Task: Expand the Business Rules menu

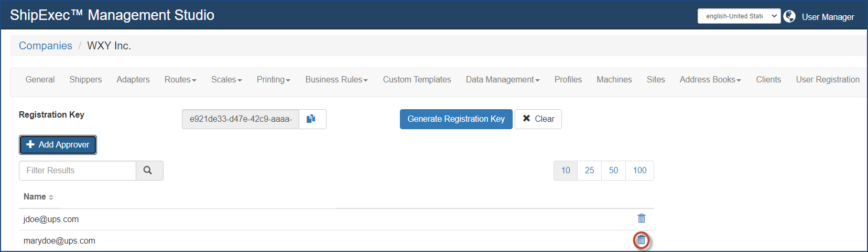Action: click(337, 80)
